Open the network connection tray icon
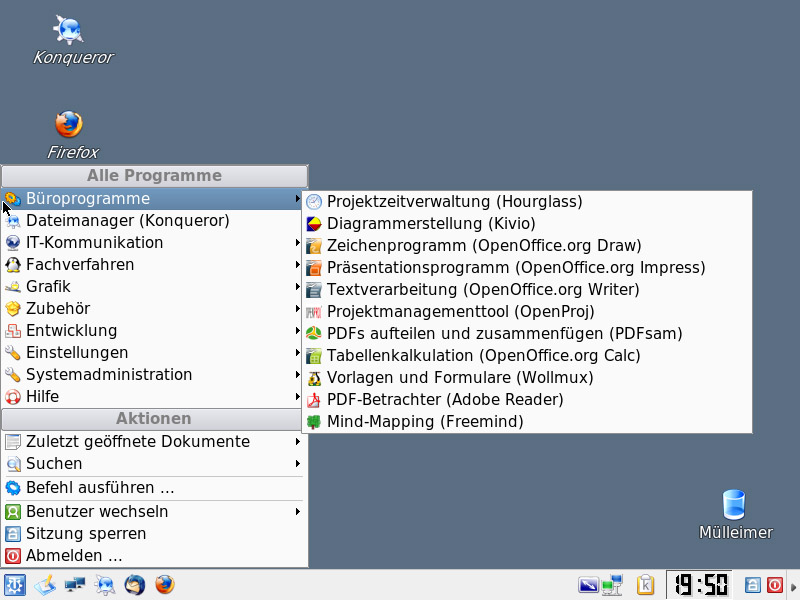Image resolution: width=800 pixels, height=600 pixels. pos(612,585)
